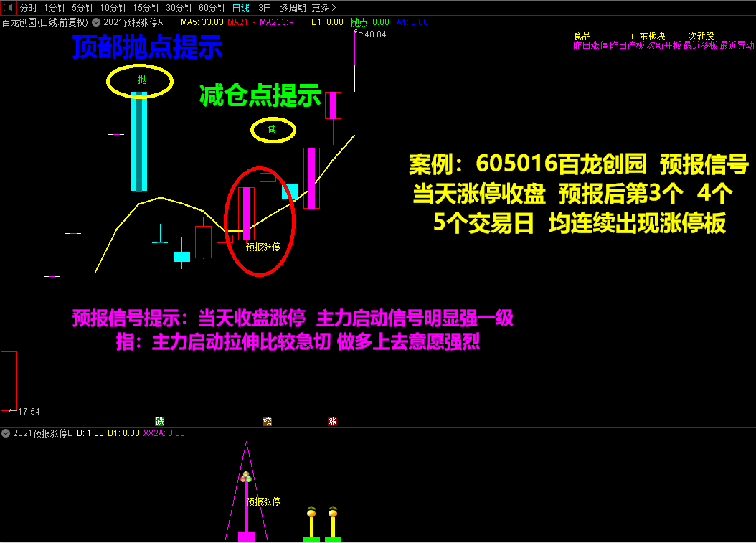Click the MA5: 33.83 value label

202,22
